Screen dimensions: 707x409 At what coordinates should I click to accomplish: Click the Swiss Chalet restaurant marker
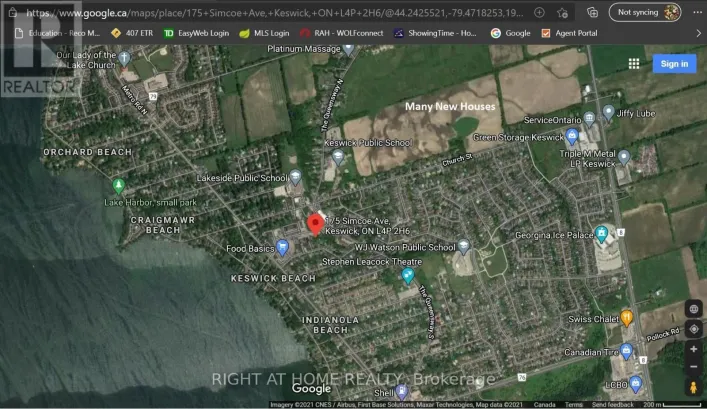tap(627, 318)
